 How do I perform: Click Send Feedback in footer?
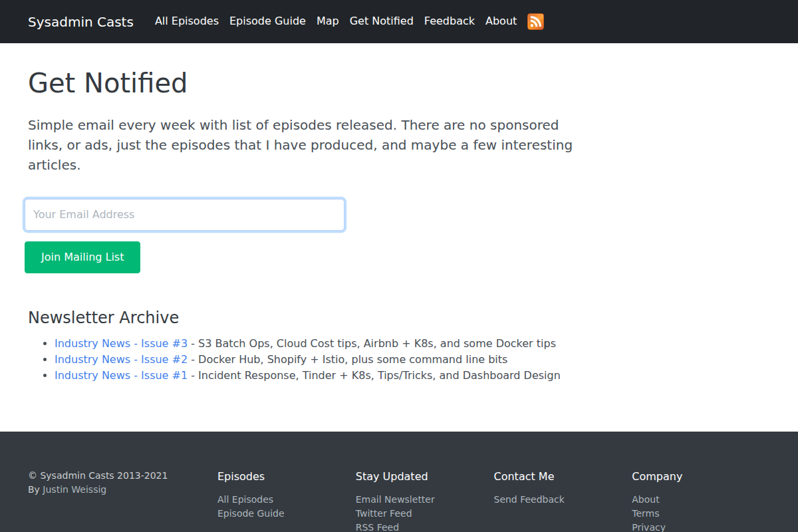tap(529, 499)
